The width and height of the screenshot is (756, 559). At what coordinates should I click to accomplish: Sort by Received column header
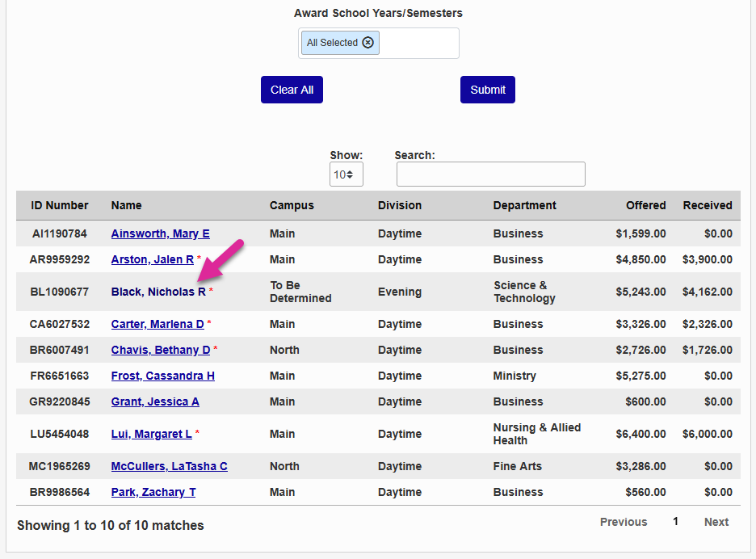coord(708,205)
